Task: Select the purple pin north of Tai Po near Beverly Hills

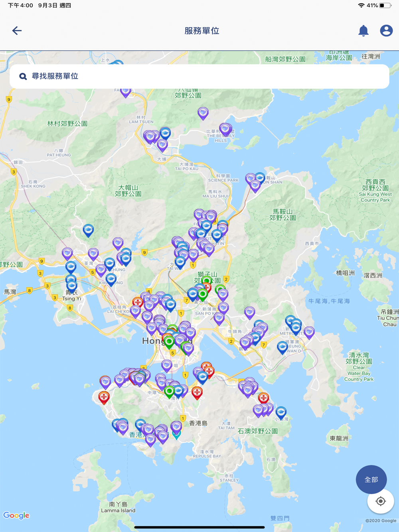Action: (225, 129)
